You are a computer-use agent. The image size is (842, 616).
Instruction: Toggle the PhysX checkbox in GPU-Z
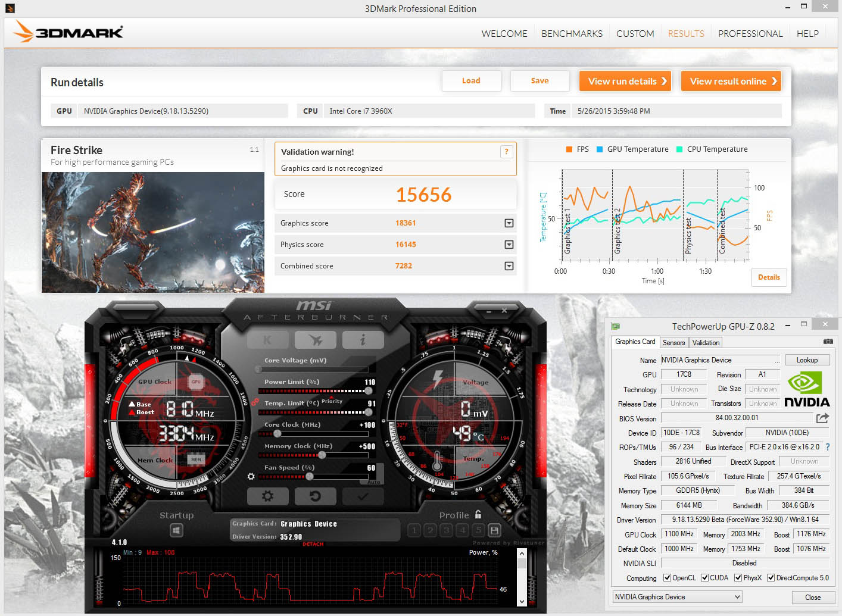pos(738,578)
